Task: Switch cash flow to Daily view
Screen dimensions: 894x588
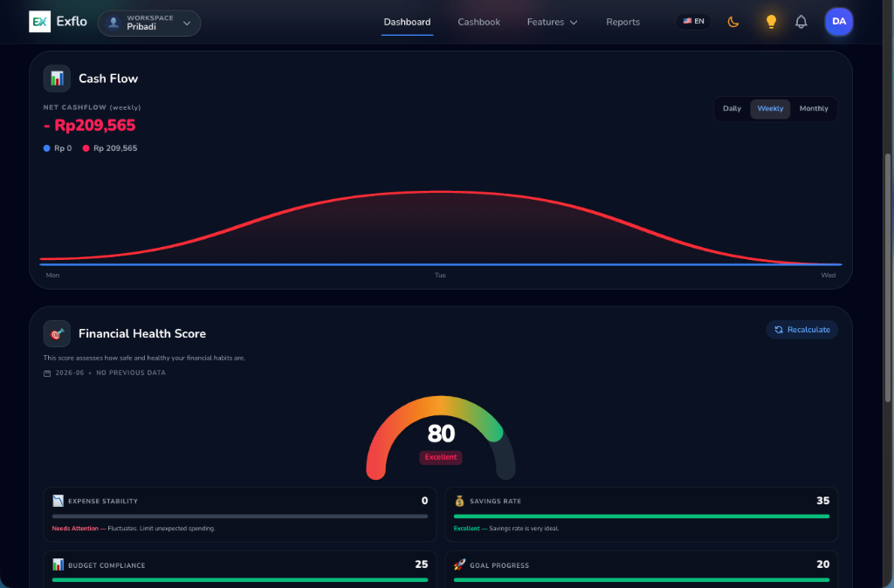Action: (x=732, y=109)
